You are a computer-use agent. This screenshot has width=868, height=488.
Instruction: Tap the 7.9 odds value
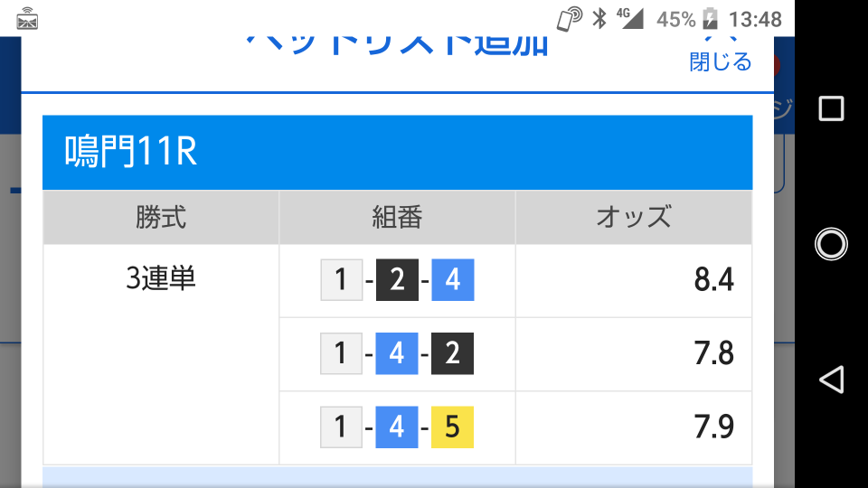point(713,427)
